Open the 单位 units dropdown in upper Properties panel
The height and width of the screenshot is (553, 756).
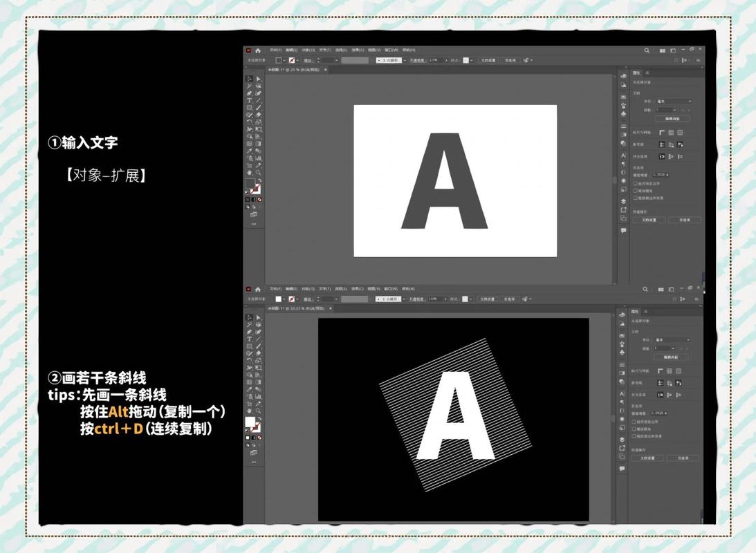(674, 101)
